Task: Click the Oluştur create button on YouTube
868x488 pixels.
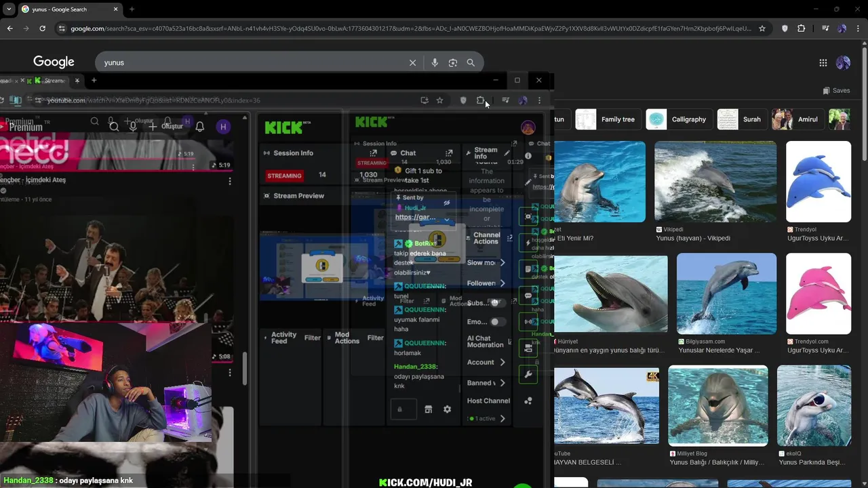Action: (x=167, y=127)
